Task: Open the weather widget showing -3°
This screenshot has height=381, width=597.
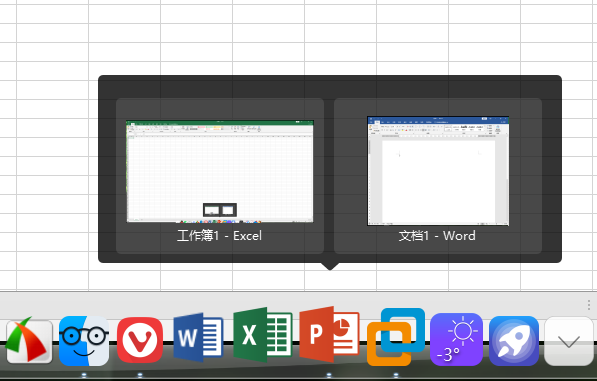Action: pos(457,339)
